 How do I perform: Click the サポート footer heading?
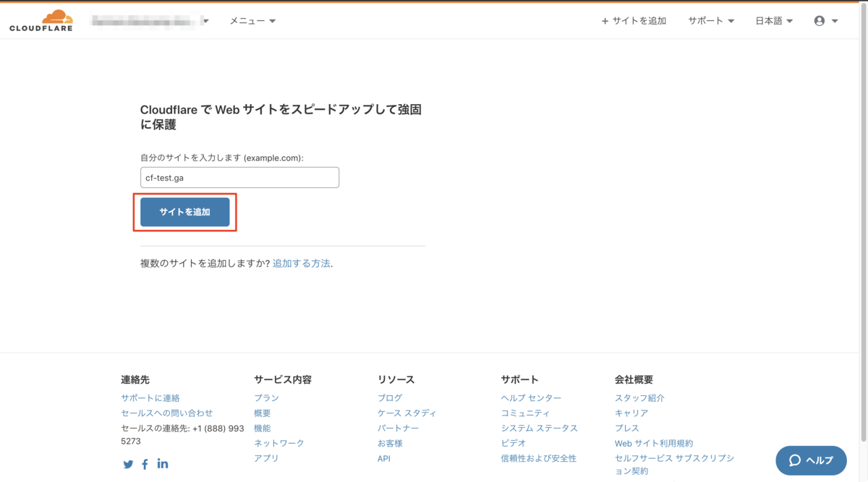(x=519, y=379)
